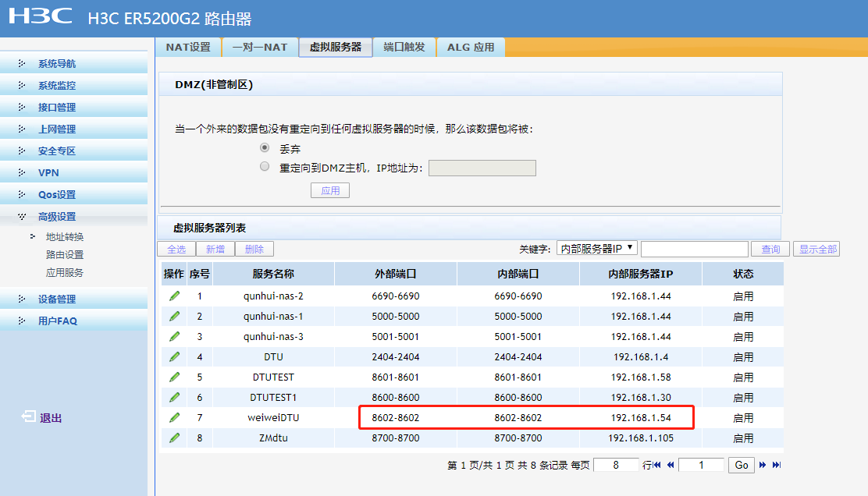
Task: Edit the DTUTEST entry at 192.168.1.58 via pencil icon
Action: point(174,377)
